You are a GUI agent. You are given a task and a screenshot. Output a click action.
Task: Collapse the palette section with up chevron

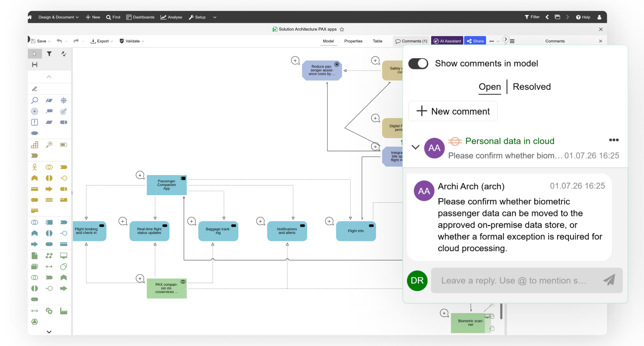49,77
